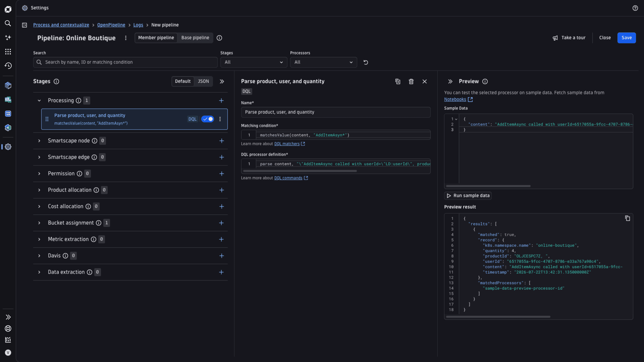Click the pipeline type info icon

219,38
